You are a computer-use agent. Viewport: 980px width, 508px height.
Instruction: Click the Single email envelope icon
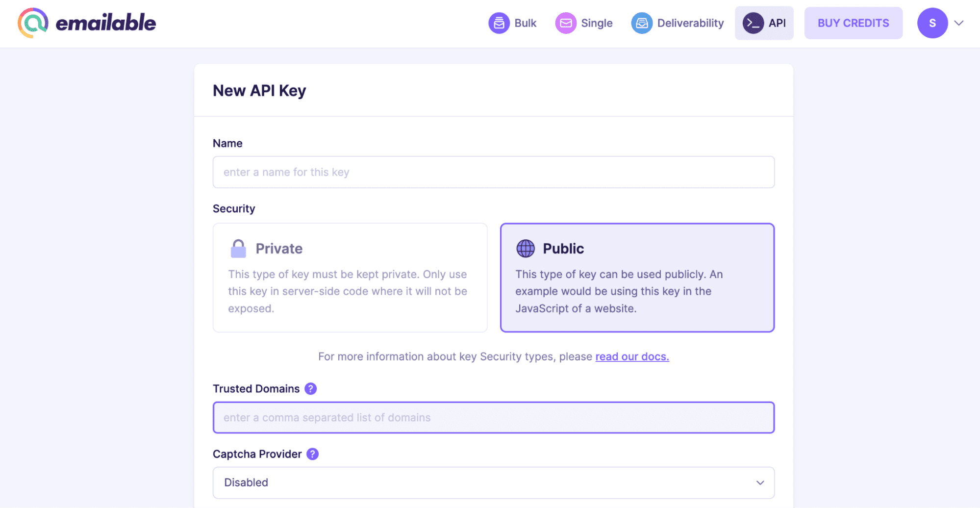point(565,23)
